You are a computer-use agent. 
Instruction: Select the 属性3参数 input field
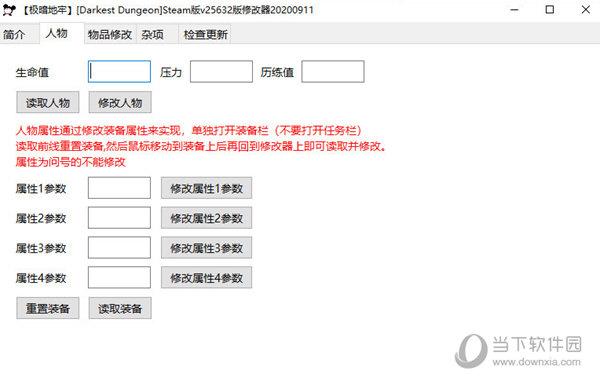119,248
